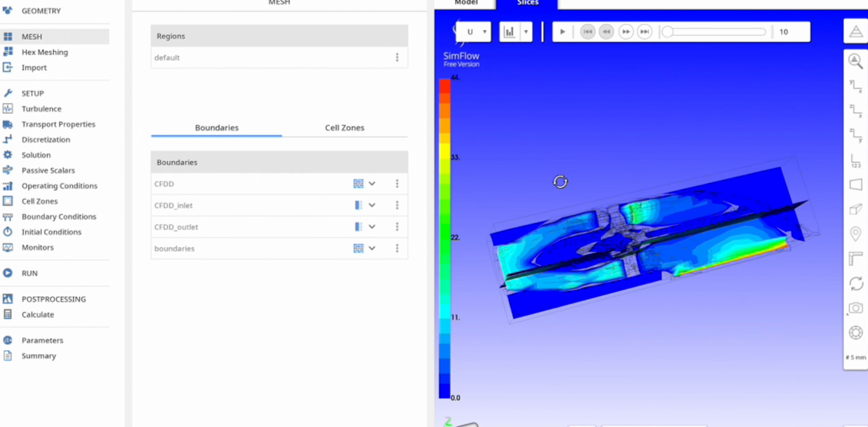Step forward one time step
This screenshot has width=868, height=427.
[x=626, y=32]
